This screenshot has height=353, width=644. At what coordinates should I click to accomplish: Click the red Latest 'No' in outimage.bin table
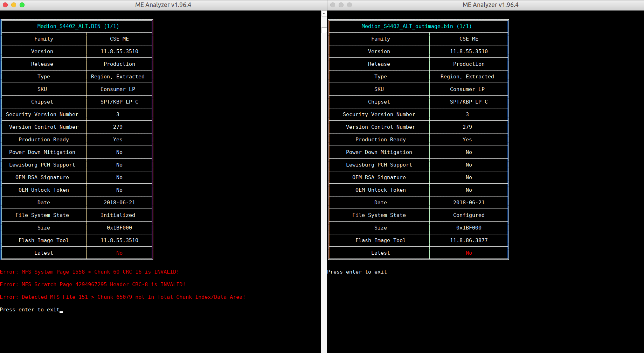[x=469, y=253]
